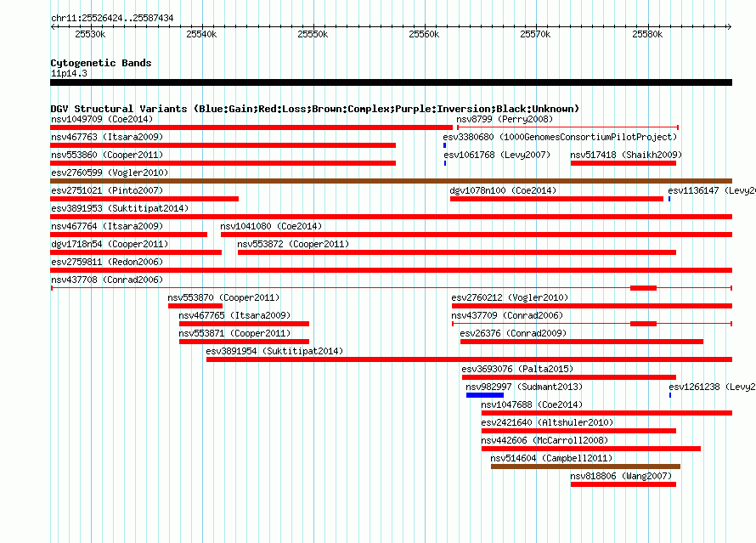This screenshot has width=756, height=543.
Task: Click the nsv1041080 (Coe2014) label
Action: (271, 226)
